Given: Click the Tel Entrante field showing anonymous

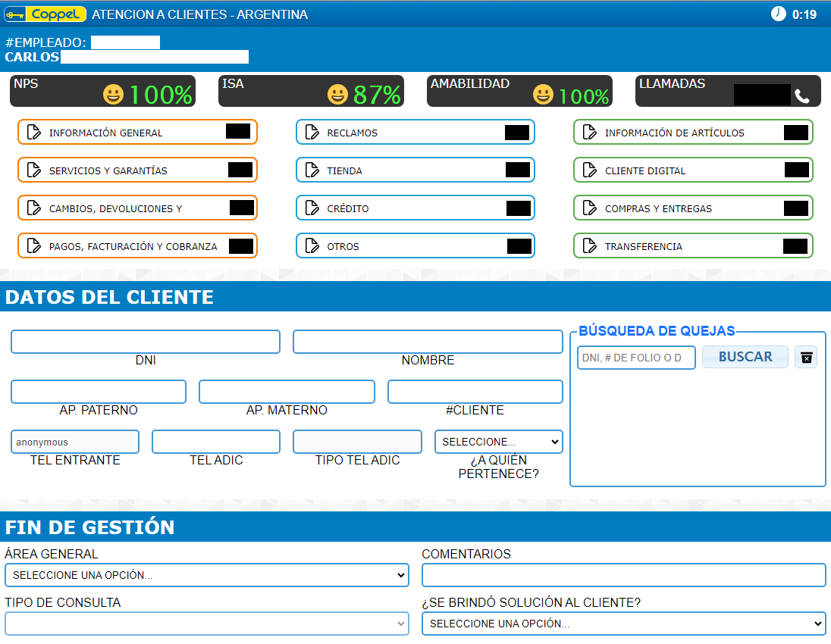Looking at the screenshot, I should coord(75,442).
